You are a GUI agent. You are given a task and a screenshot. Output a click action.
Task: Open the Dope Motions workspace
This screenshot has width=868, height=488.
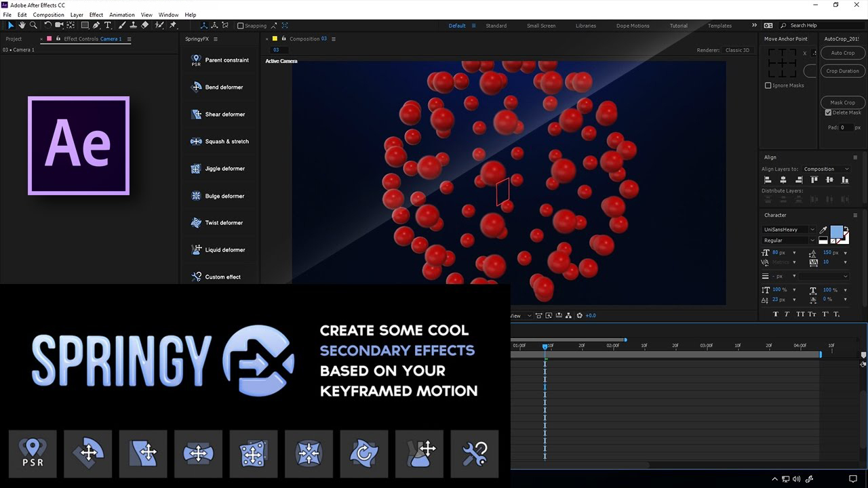coord(633,26)
